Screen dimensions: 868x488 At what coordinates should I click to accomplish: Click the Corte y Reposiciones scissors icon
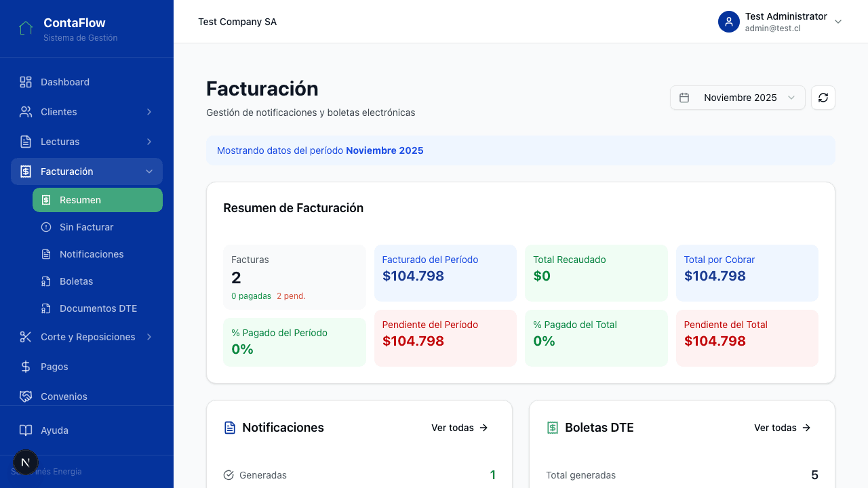coord(26,337)
